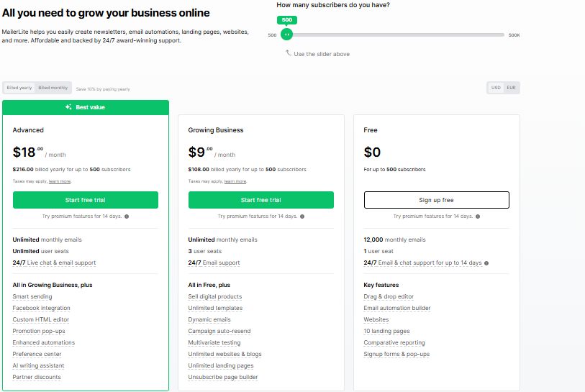Click info icon next to 14 days chat support
This screenshot has height=392, width=585.
486,263
